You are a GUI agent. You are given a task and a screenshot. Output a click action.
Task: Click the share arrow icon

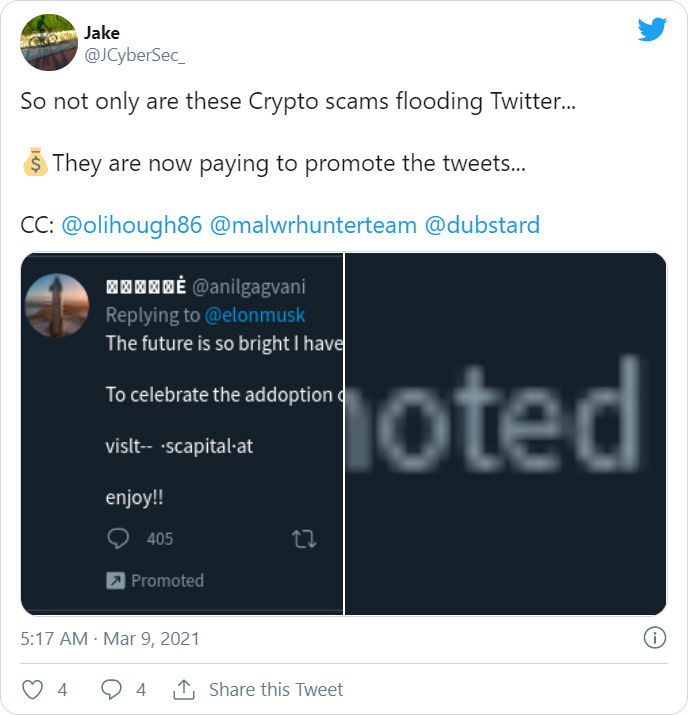(x=184, y=690)
